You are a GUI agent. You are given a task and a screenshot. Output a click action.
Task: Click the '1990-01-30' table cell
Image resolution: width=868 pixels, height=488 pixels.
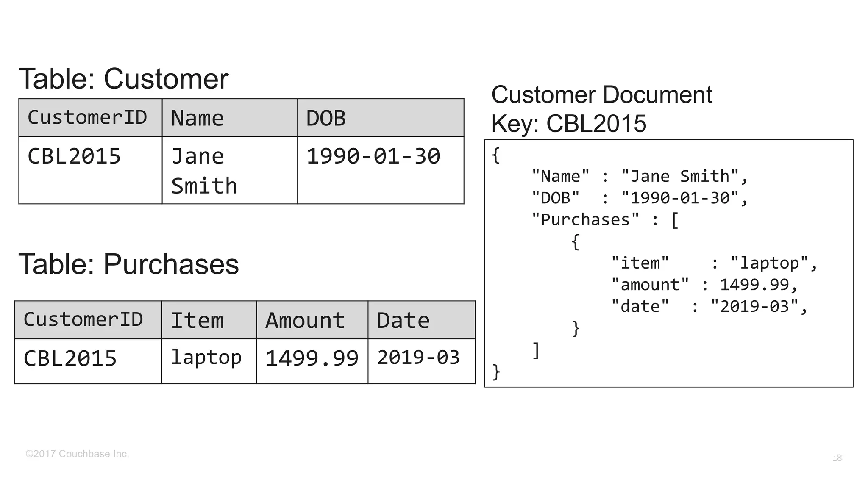[x=381, y=170]
